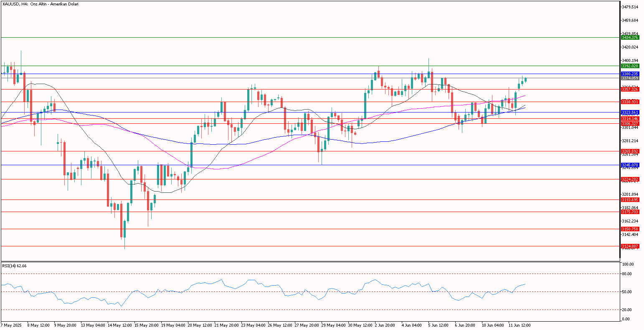Select the RSI scale 20.00 value
This screenshot has height=330, width=644.
[628, 310]
